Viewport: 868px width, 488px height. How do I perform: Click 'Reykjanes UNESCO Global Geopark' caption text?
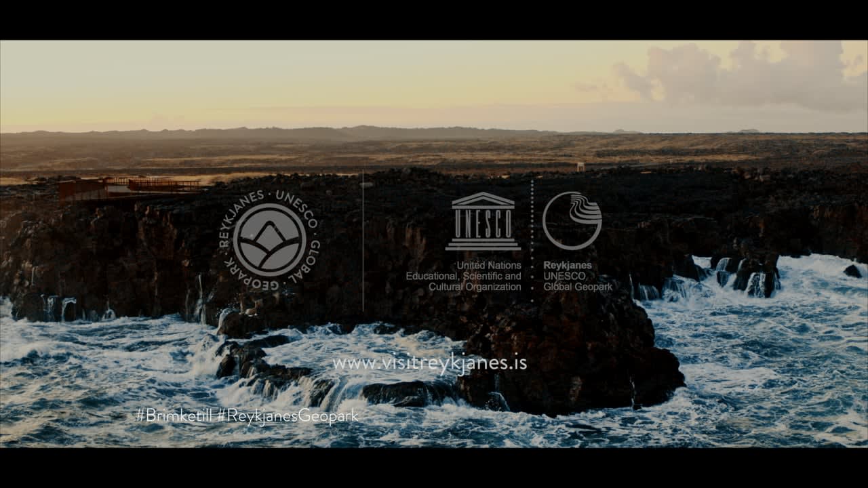click(578, 276)
